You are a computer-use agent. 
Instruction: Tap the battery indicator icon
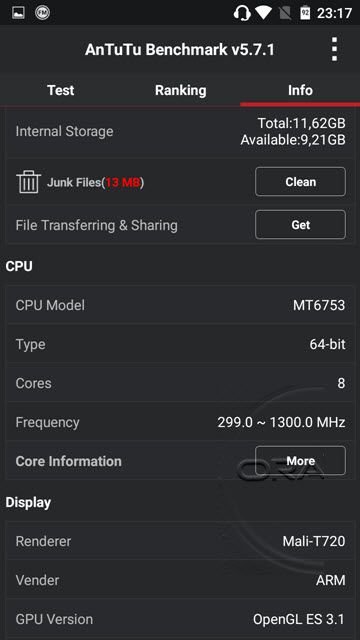click(x=305, y=13)
